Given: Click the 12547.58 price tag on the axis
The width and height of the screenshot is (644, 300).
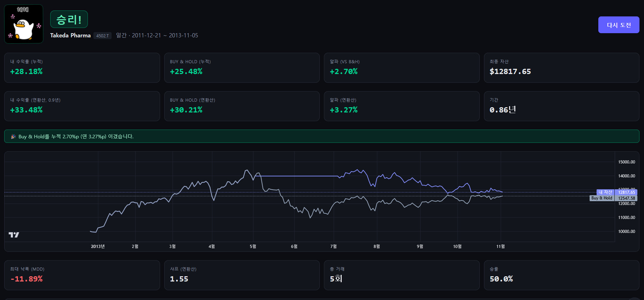Looking at the screenshot, I should coord(626,198).
